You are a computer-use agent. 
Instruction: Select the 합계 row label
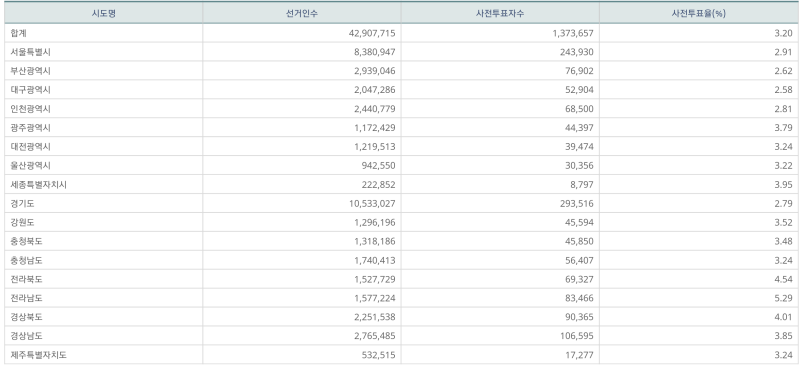click(18, 33)
